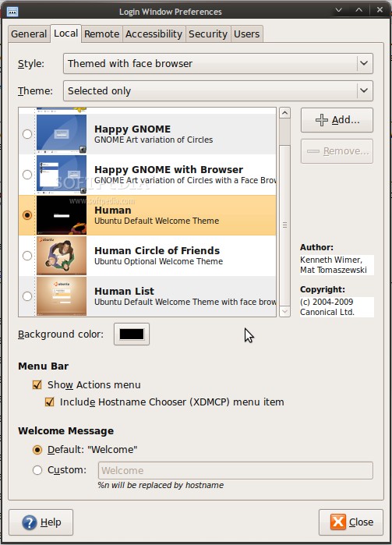
Task: Click the theme list scroll down arrow
Action: tap(284, 311)
